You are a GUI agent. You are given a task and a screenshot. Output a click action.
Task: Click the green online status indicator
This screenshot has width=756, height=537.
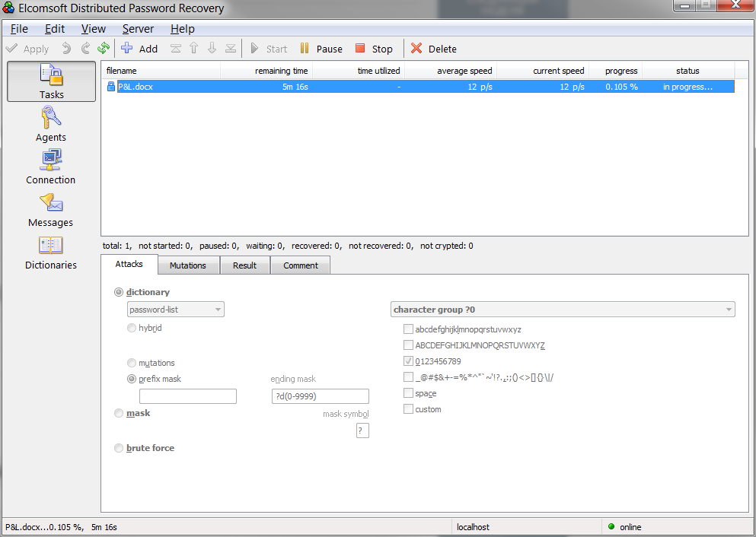pos(611,526)
